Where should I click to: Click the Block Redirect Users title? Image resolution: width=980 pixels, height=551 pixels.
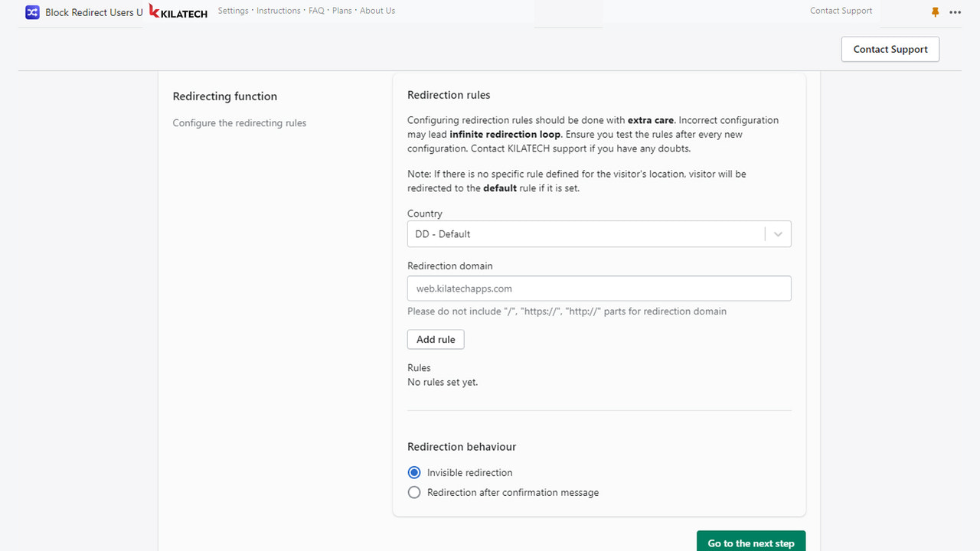point(94,12)
